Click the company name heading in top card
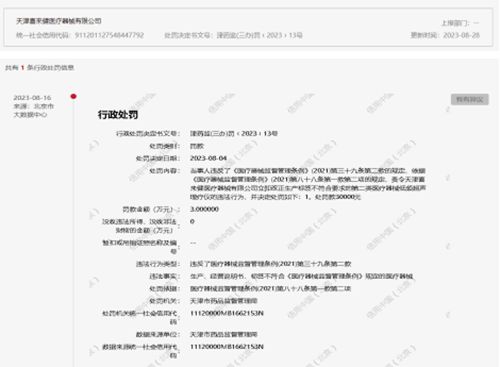Image resolution: width=500 pixels, height=367 pixels. [59, 21]
